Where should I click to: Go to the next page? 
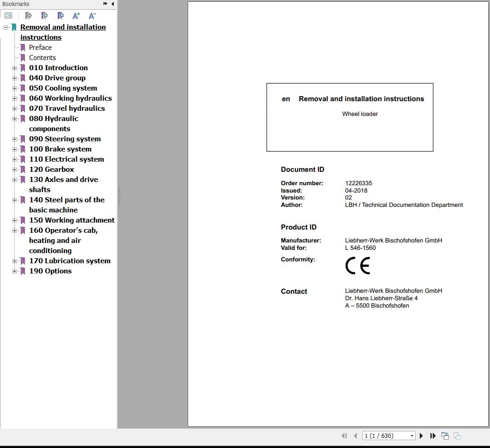(x=421, y=436)
